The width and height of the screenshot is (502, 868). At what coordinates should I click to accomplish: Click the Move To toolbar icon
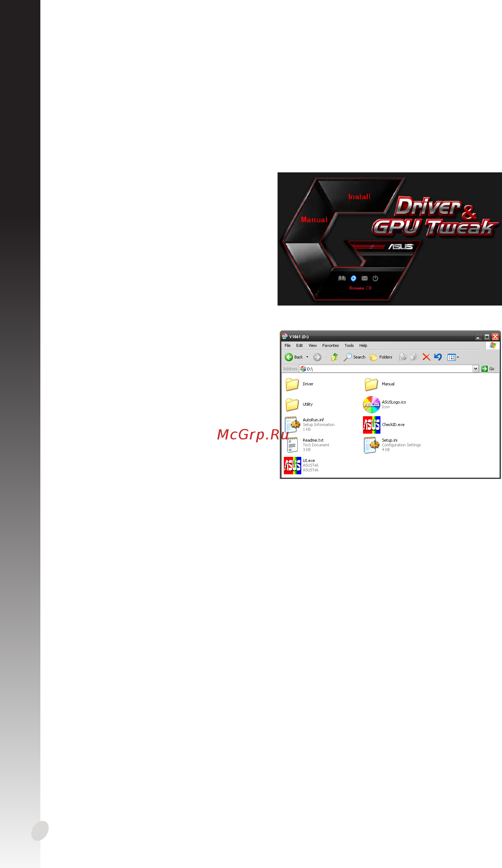pos(403,357)
